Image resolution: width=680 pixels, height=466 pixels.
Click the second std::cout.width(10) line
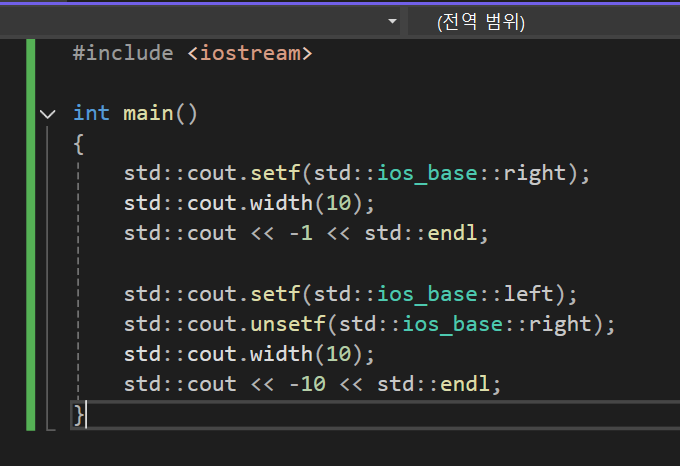249,354
